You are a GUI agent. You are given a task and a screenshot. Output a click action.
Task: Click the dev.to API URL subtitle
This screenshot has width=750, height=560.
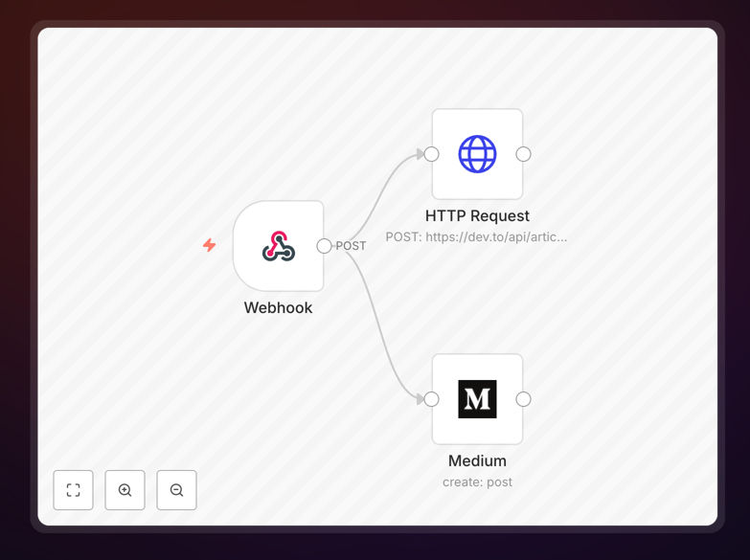click(476, 236)
